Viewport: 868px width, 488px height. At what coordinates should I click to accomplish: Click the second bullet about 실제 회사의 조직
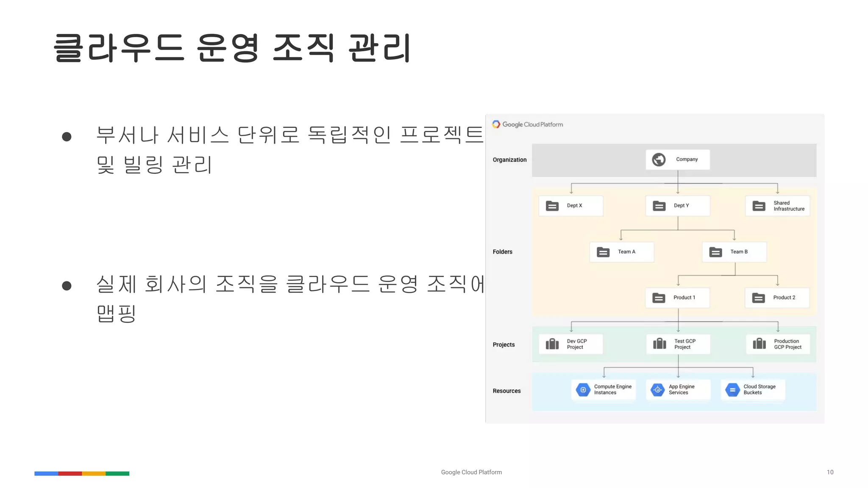pyautogui.click(x=290, y=298)
